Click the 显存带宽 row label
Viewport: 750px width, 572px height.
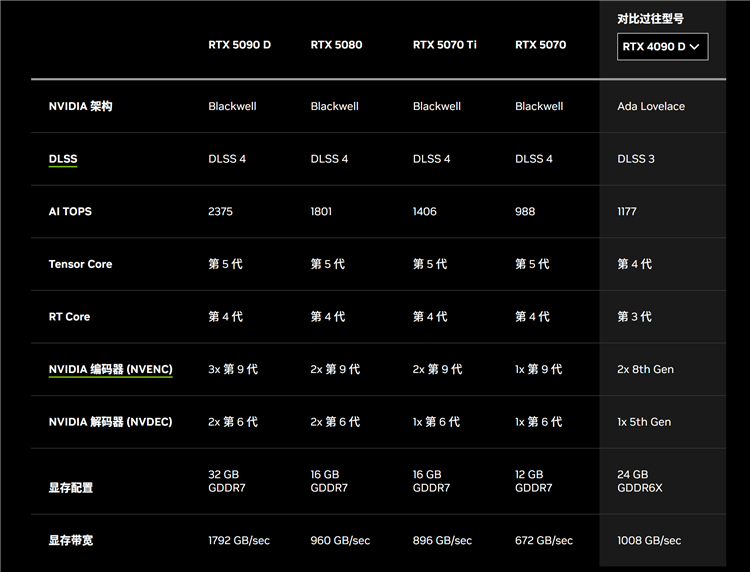coord(71,540)
